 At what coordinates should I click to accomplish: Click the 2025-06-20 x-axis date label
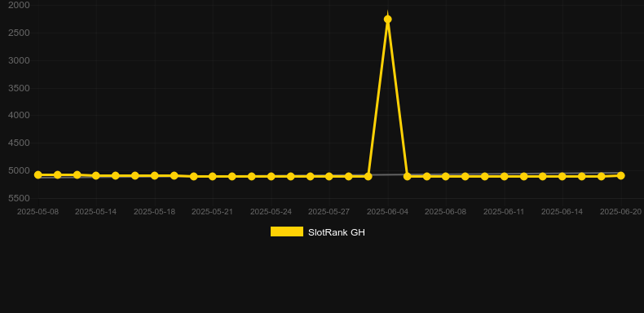pos(620,212)
